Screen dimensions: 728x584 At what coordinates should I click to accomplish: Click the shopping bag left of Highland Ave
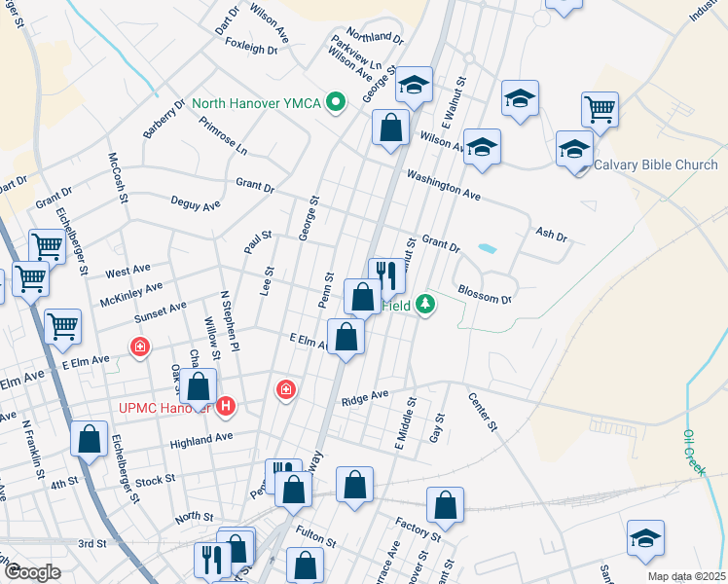click(x=89, y=438)
